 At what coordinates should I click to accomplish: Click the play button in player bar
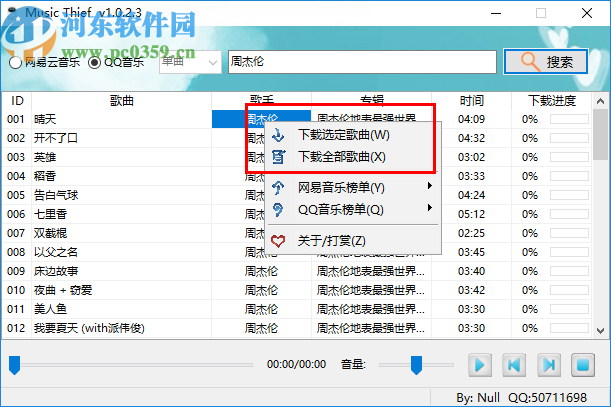[x=480, y=365]
